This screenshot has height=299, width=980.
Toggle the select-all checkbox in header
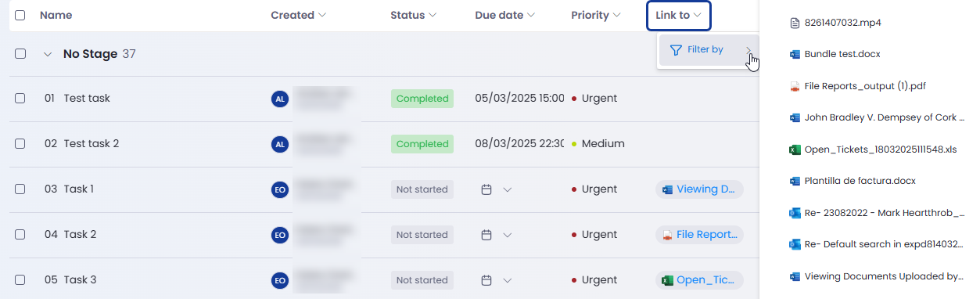20,15
